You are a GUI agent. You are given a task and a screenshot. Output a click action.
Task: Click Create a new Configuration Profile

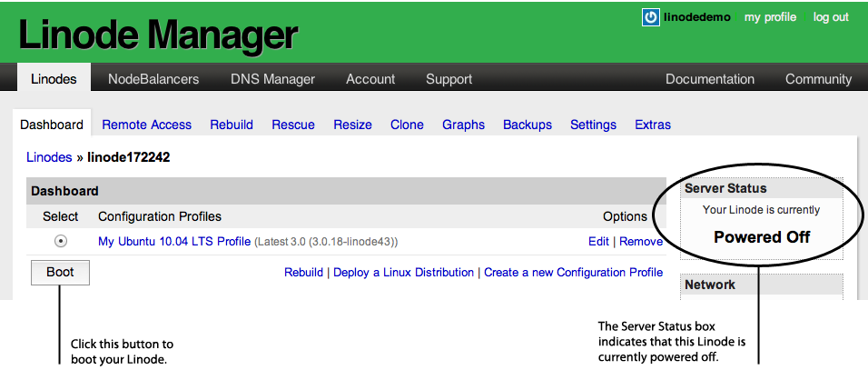point(574,272)
